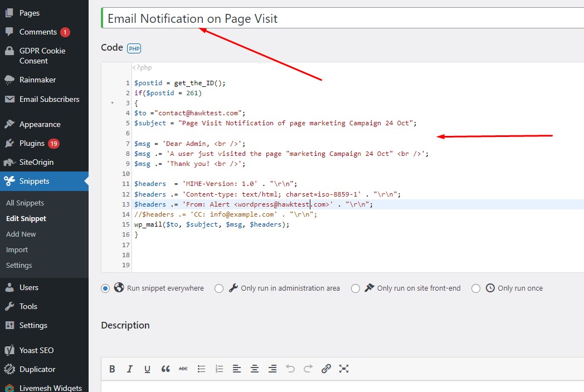Open the Appearance menu
The height and width of the screenshot is (392, 584).
(40, 124)
